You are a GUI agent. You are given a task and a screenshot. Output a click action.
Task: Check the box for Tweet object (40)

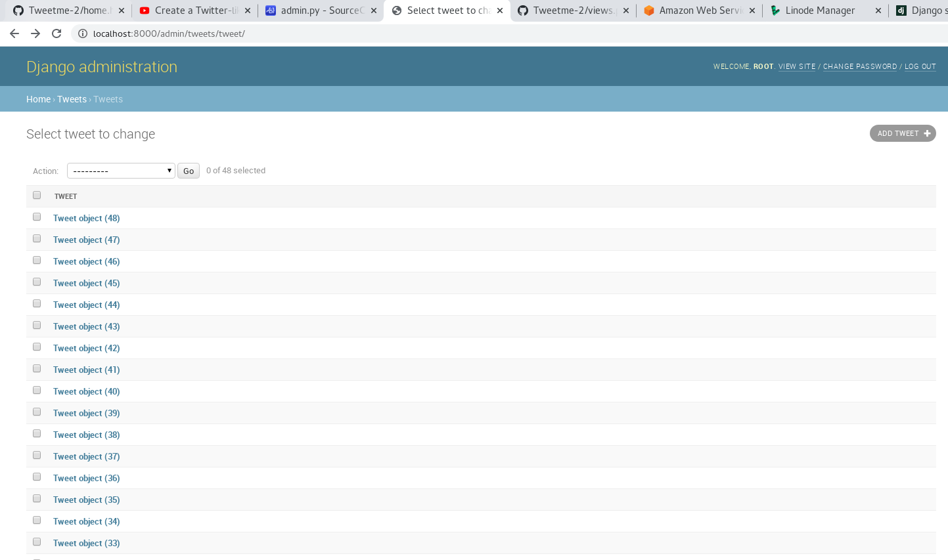(37, 390)
